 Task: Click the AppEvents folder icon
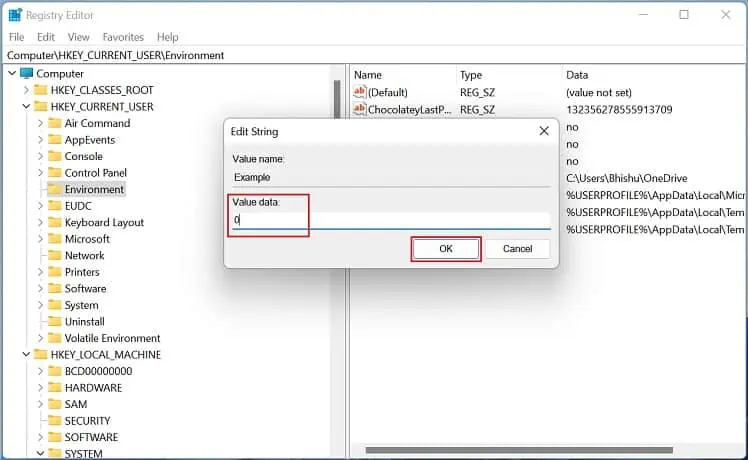click(x=55, y=140)
